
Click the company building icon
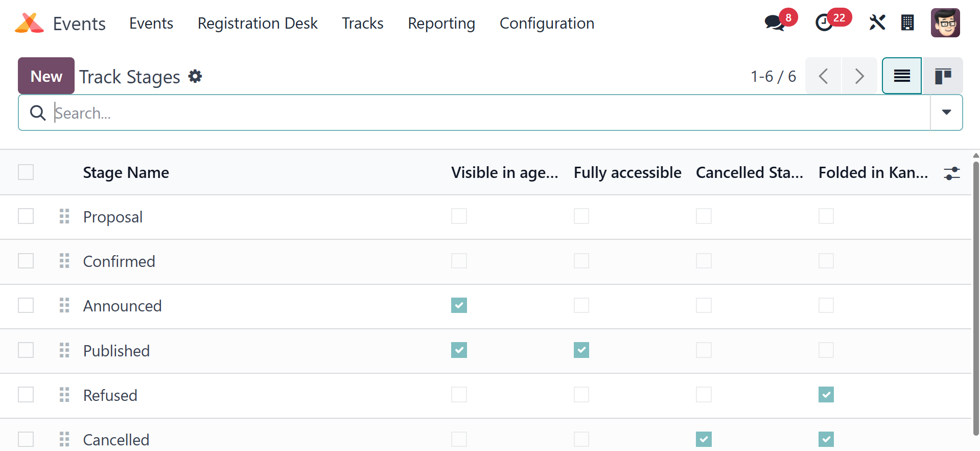click(907, 22)
